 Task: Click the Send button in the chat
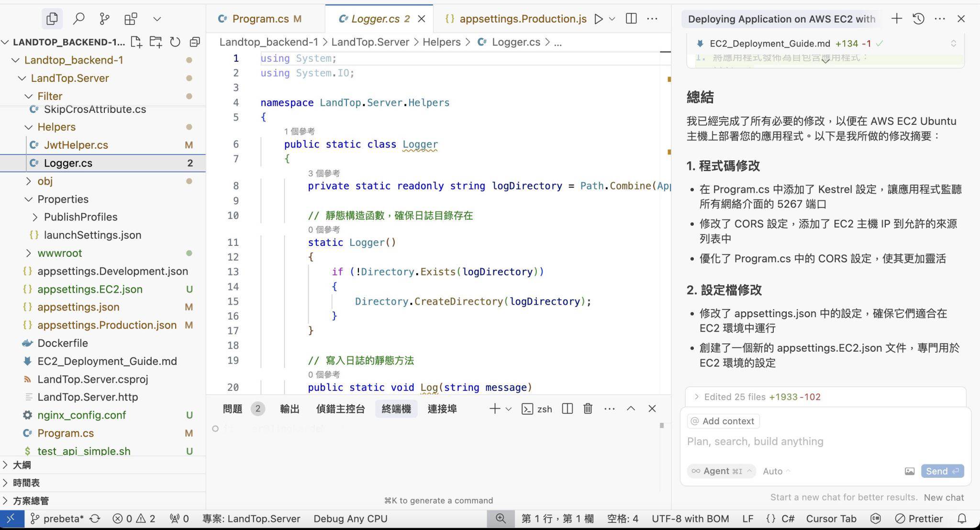point(941,471)
